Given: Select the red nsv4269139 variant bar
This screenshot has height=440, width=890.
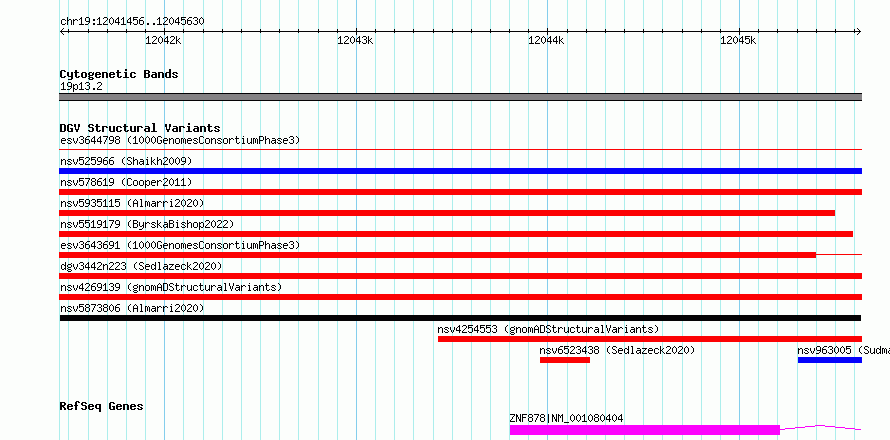Looking at the screenshot, I should (x=460, y=297).
